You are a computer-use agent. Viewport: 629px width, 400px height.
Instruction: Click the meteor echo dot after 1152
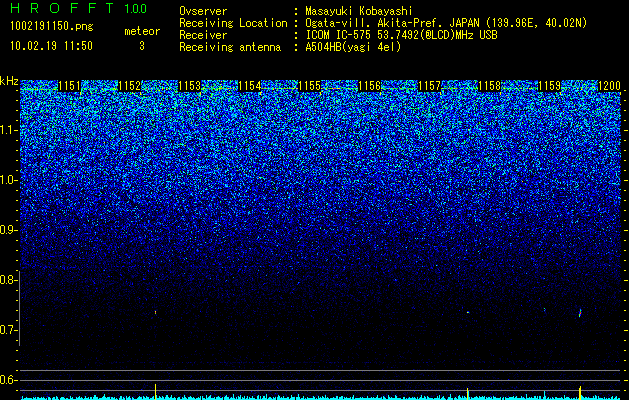155,312
